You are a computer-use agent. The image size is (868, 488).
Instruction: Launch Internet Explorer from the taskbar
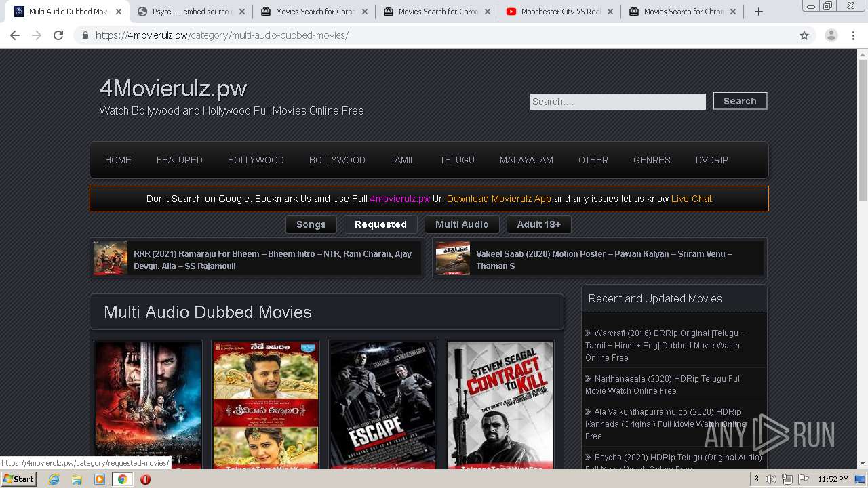54,479
